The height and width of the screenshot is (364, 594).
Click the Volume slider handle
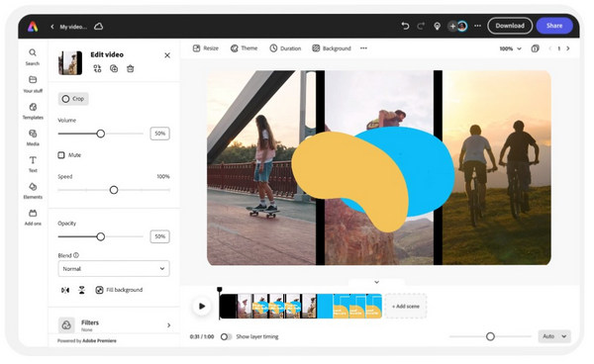pos(100,134)
